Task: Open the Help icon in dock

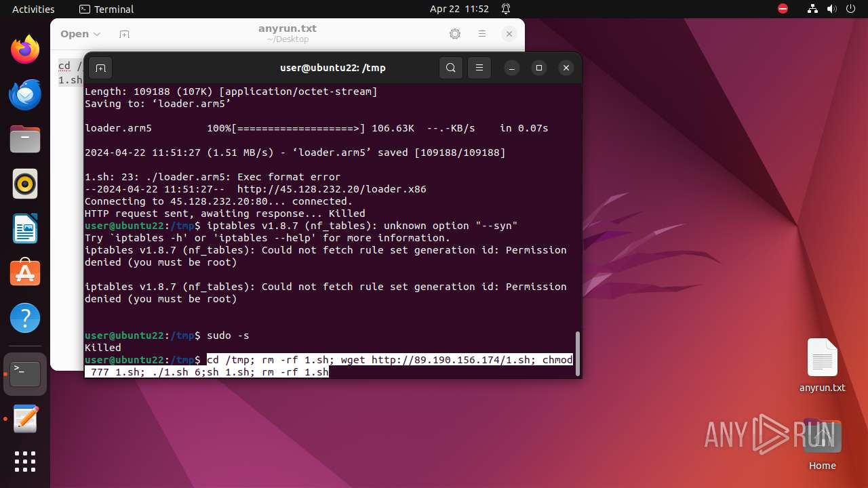Action: (x=25, y=318)
